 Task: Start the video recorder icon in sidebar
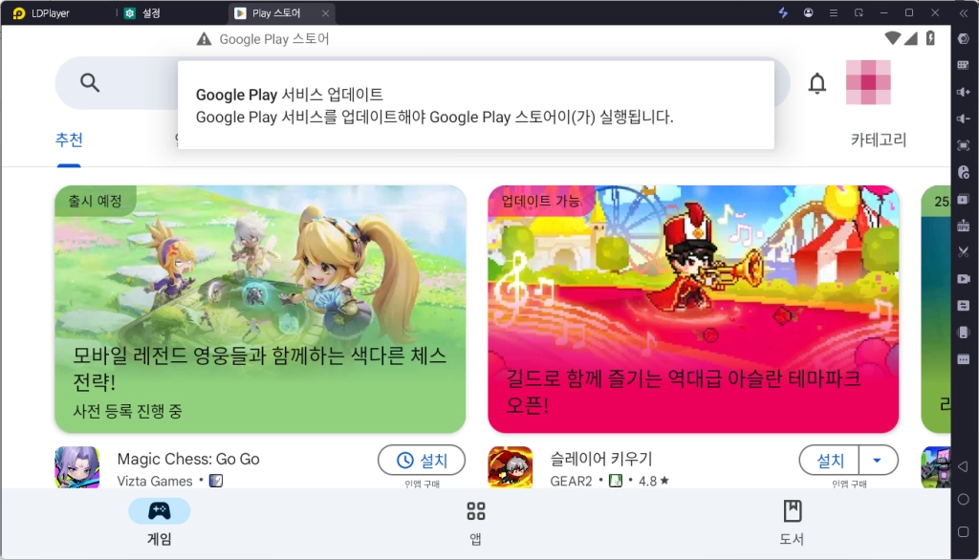point(964,279)
